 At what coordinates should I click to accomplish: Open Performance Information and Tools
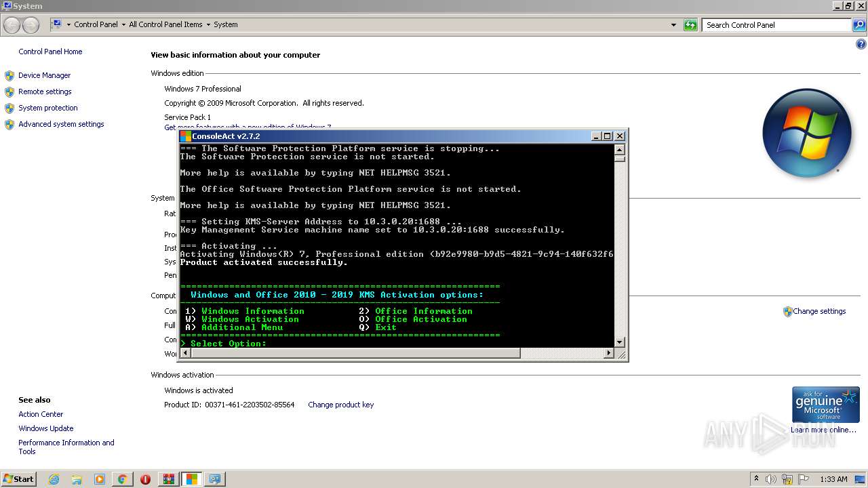pos(66,447)
